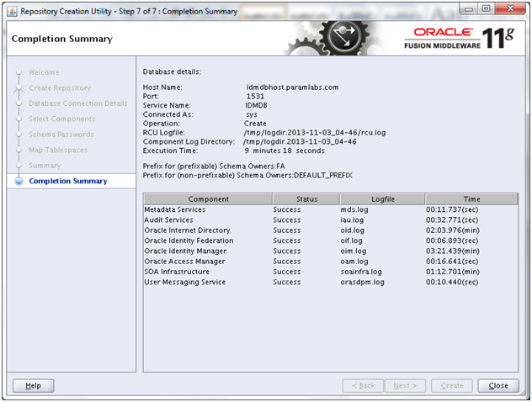532x402 pixels.
Task: Click the oif.log logfile cell
Action: click(352, 241)
